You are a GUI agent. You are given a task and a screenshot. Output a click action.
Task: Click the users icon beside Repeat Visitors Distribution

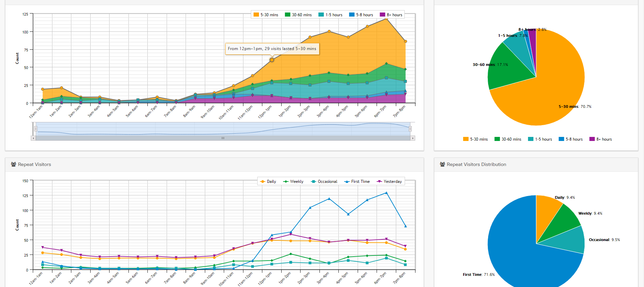pos(443,164)
